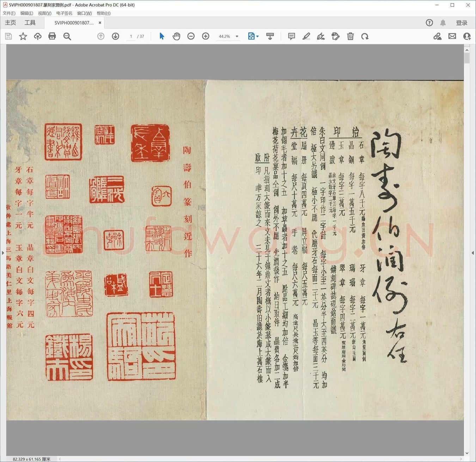Viewport: 476px width, 462px height.
Task: Zoom out with the minus circle
Action: tap(191, 36)
